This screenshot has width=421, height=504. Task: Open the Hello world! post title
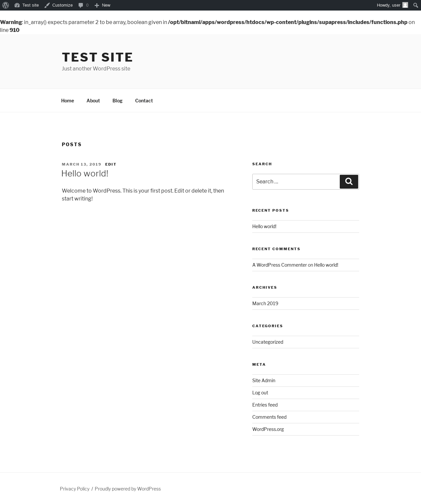(85, 173)
